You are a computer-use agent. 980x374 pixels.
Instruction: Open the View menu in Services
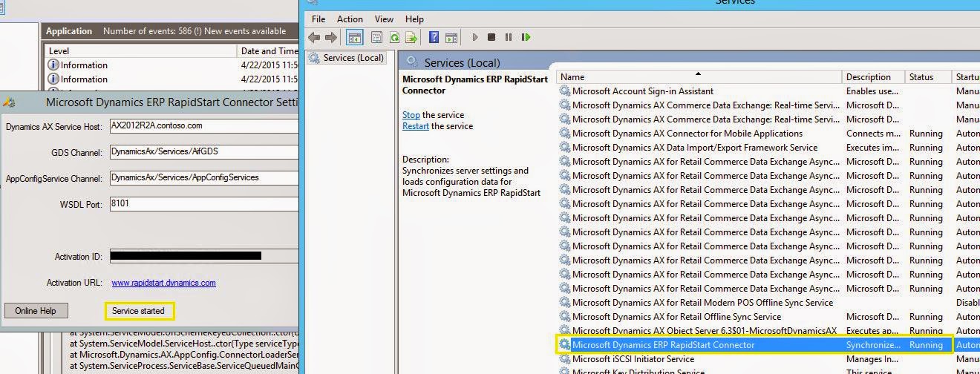click(385, 19)
